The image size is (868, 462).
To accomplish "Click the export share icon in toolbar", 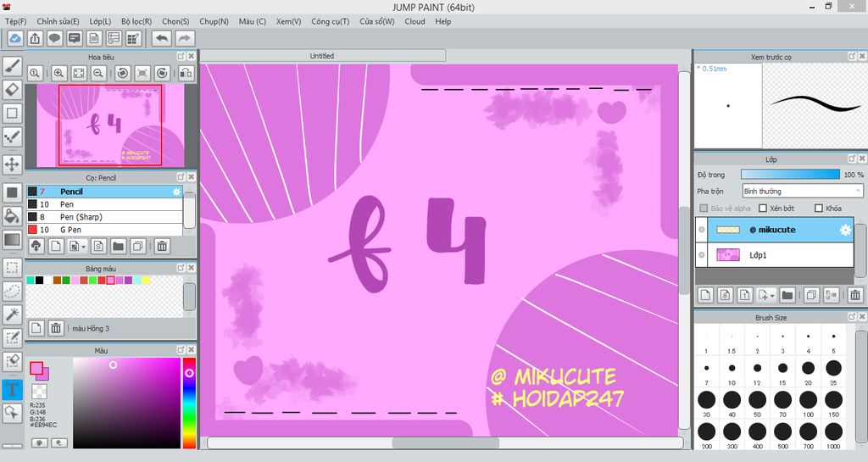I will click(x=35, y=38).
